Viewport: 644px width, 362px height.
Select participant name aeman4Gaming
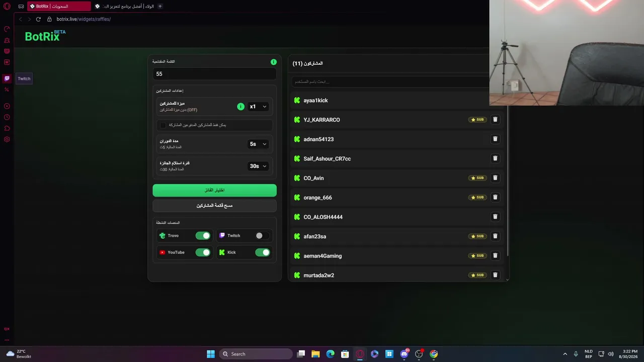323,256
